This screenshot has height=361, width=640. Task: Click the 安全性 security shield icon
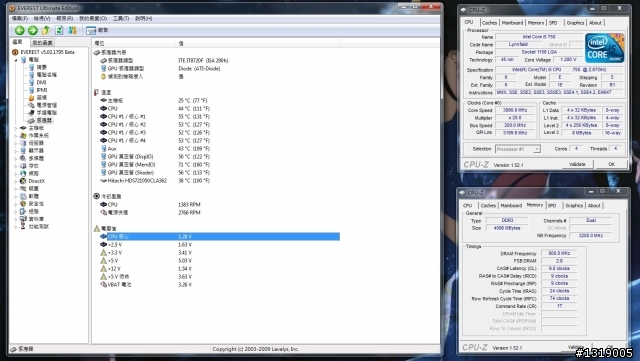click(x=23, y=204)
